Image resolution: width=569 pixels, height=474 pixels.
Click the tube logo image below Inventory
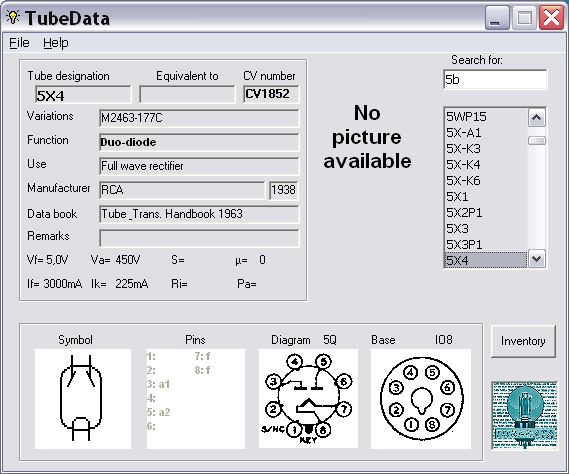tap(524, 416)
